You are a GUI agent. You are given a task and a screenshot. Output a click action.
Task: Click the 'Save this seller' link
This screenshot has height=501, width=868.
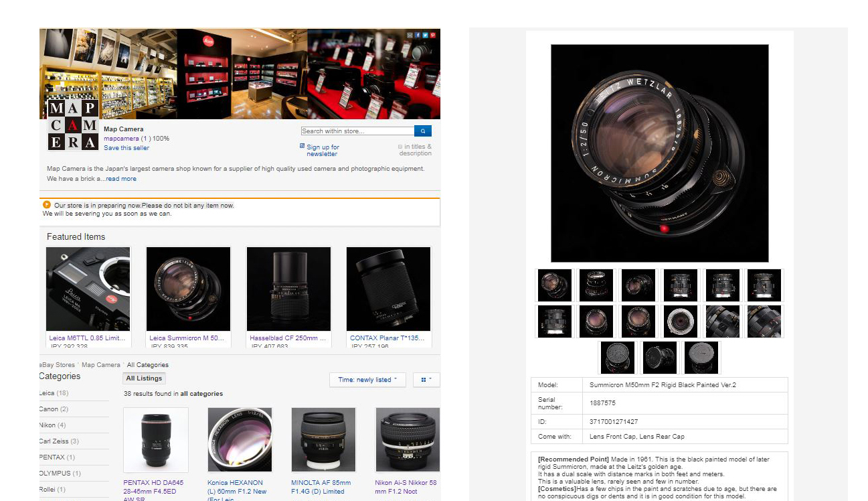[x=126, y=148]
